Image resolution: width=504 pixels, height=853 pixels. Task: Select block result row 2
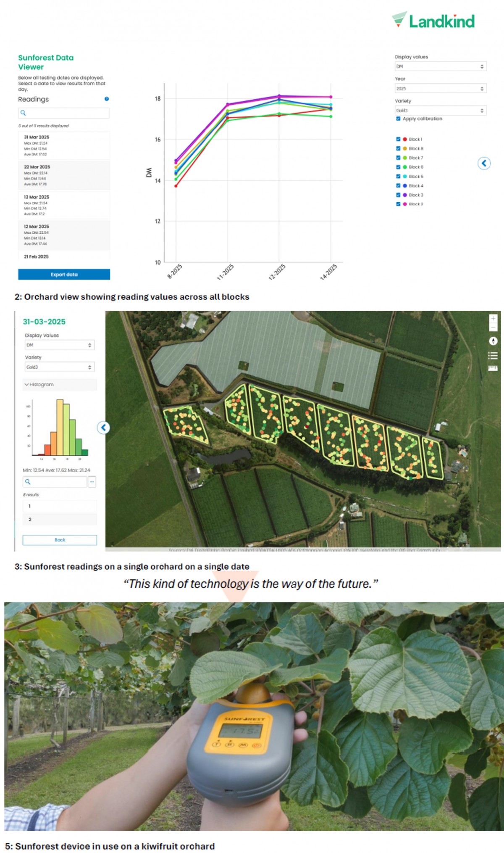coord(60,520)
